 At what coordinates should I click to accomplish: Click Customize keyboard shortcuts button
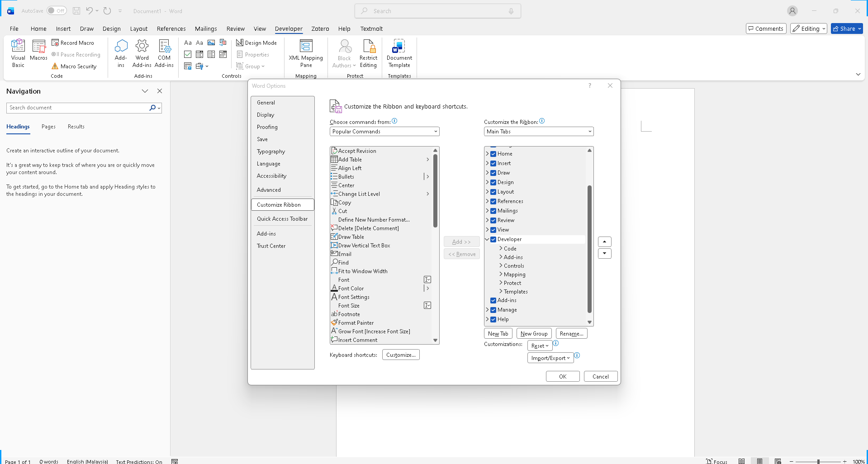tap(401, 355)
